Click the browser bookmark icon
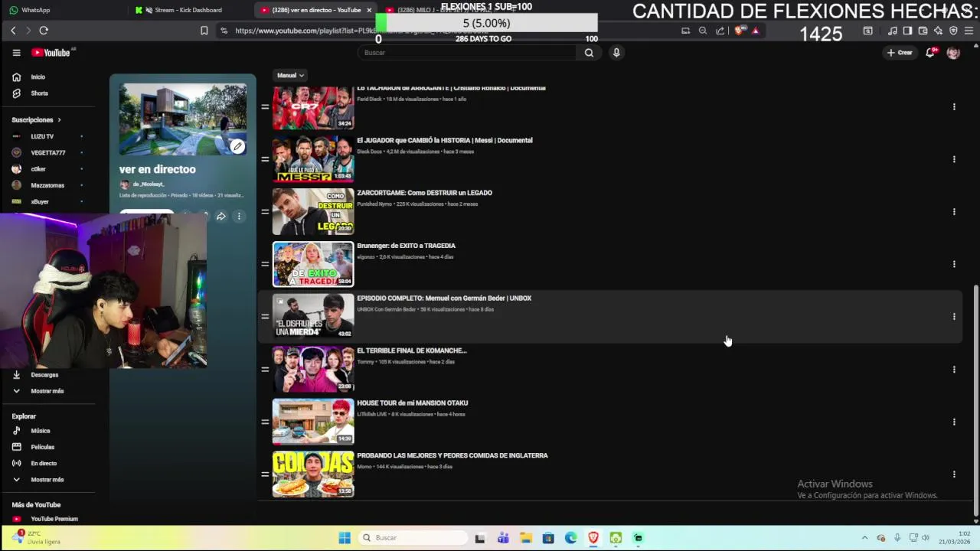Screen dimensions: 980x551 [204, 31]
